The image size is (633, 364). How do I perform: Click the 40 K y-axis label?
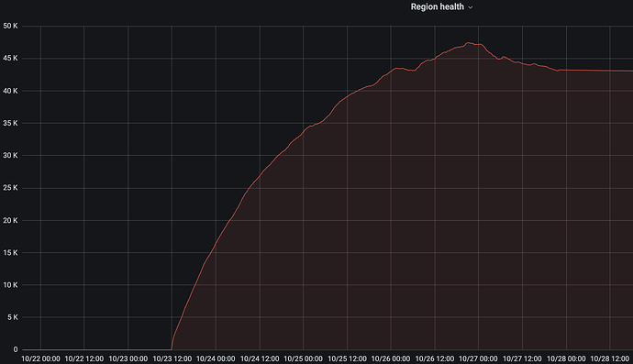[x=10, y=91]
